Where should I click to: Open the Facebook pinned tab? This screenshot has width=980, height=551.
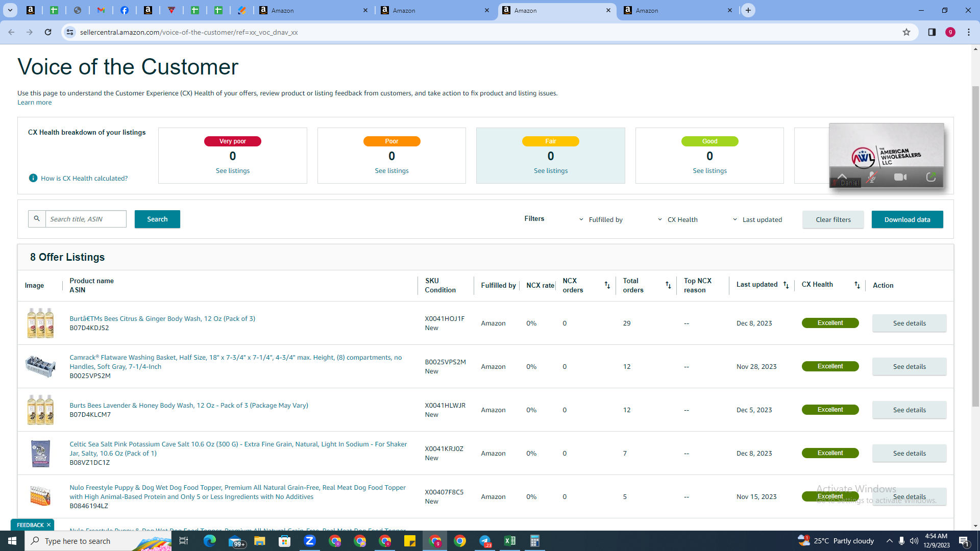click(125, 10)
